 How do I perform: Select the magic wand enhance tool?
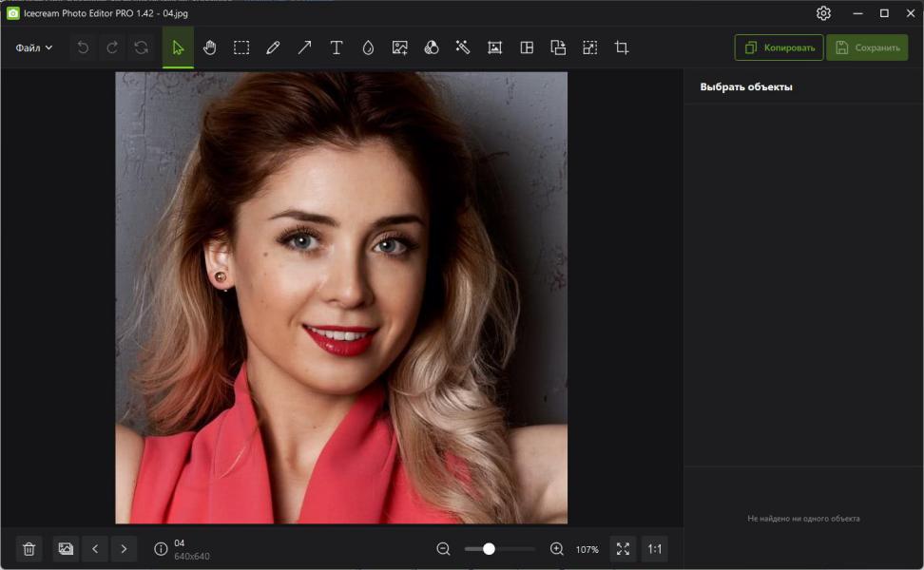(x=463, y=47)
